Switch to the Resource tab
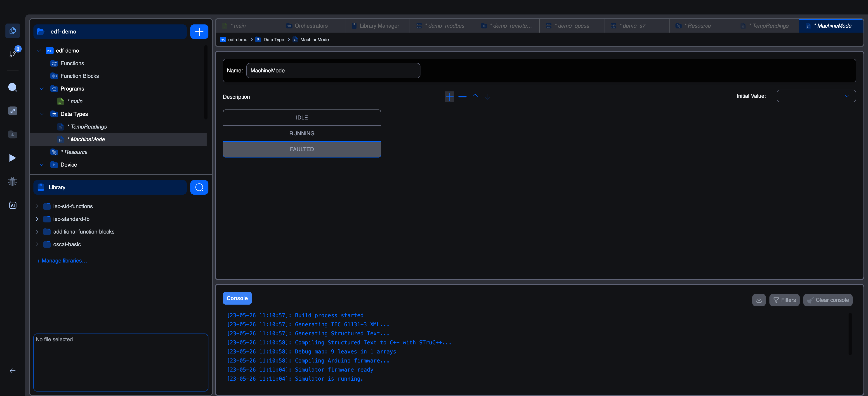 [702, 26]
